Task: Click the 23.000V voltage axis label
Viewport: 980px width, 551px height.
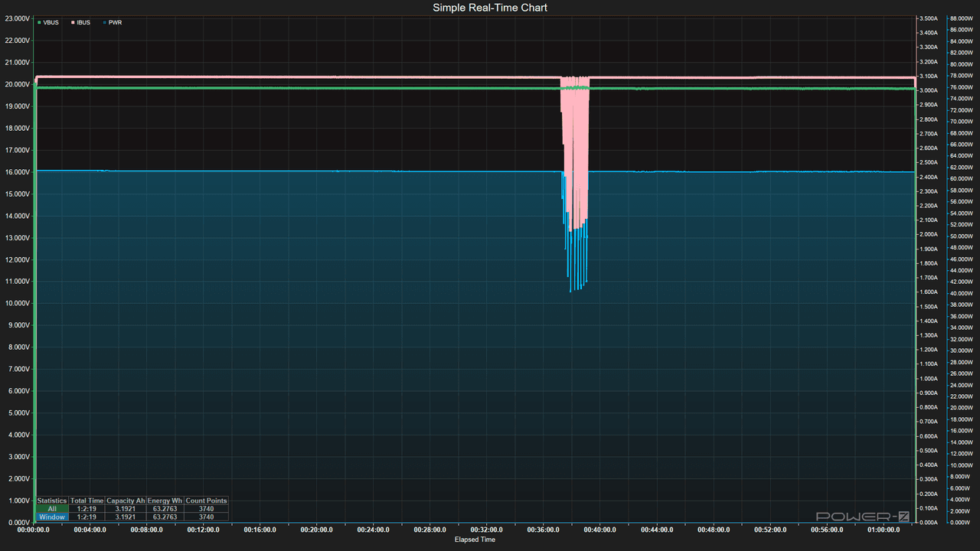Action: pos(17,18)
